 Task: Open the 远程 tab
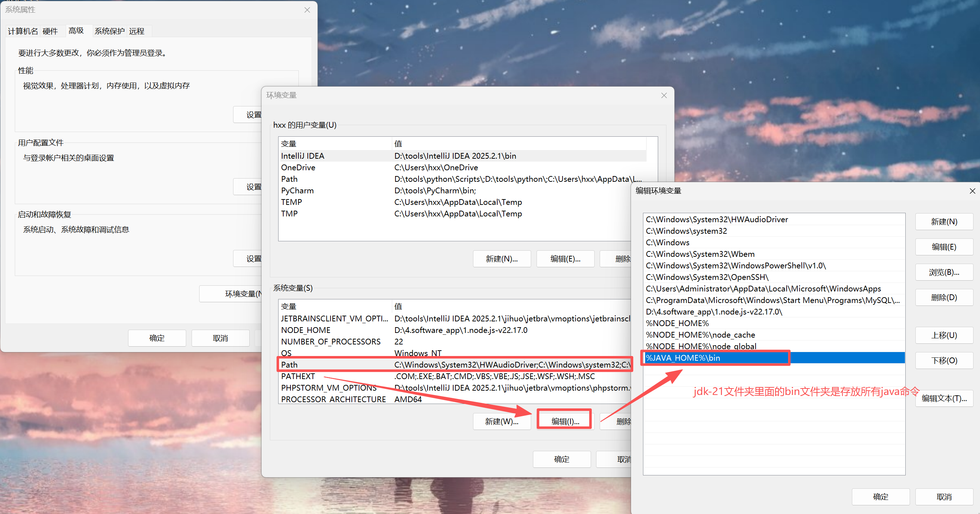tap(137, 31)
